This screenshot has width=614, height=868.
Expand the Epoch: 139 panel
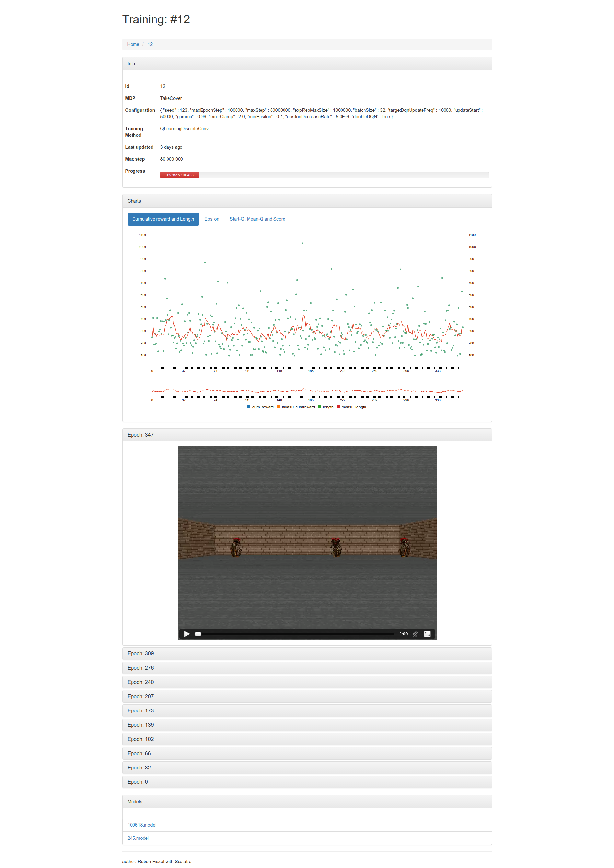[x=307, y=725]
